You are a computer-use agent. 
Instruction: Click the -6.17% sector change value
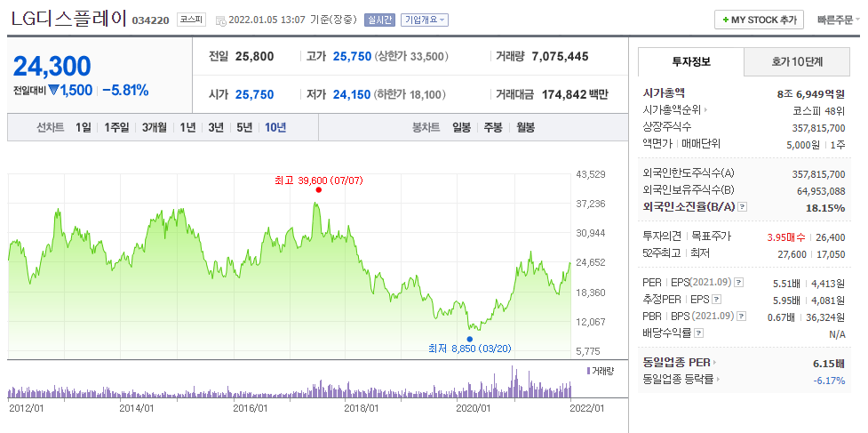click(x=829, y=381)
